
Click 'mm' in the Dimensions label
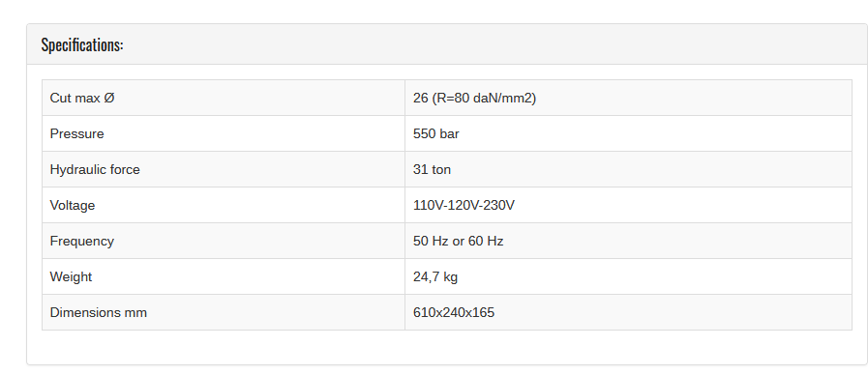[x=136, y=312]
